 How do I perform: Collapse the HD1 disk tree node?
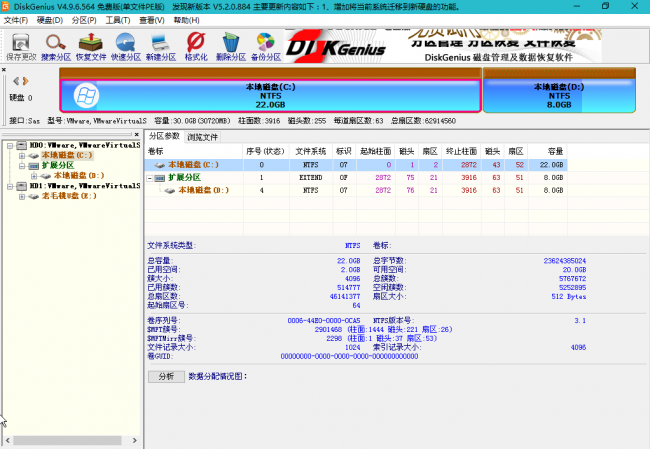(10, 186)
